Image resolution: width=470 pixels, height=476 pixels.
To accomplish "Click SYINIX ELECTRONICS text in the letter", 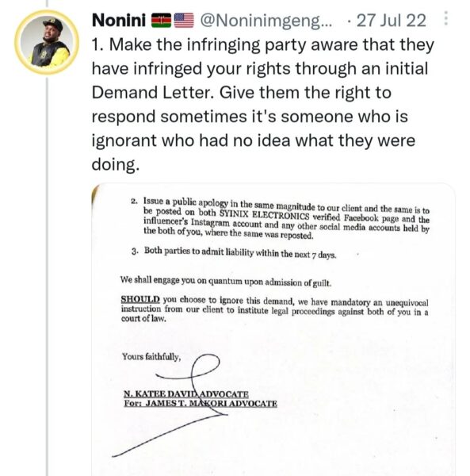I will point(264,214).
